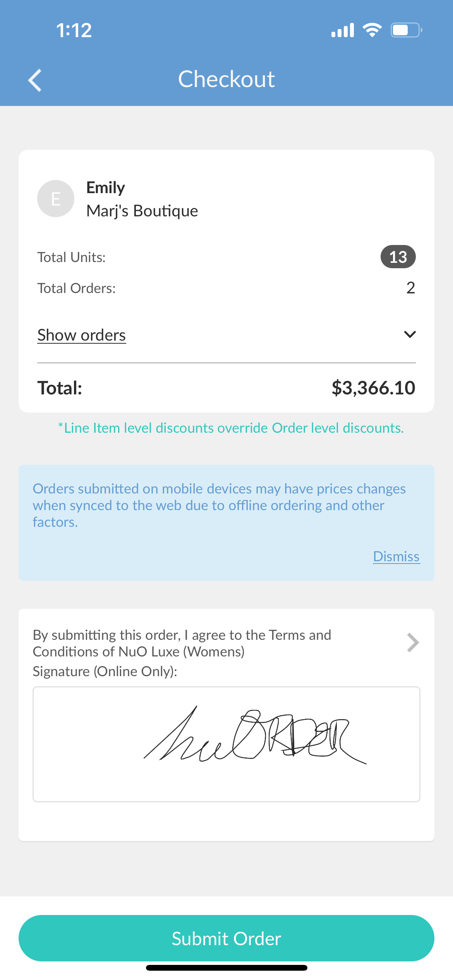Tap the Terms and Conditions agreement text
Image resolution: width=453 pixels, height=980 pixels.
point(182,643)
